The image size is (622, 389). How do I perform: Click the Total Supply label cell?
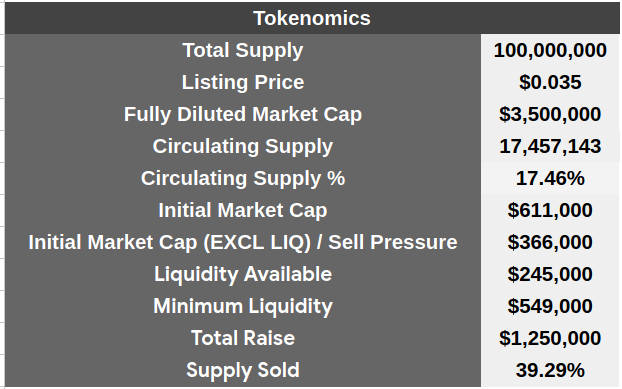[x=243, y=50]
